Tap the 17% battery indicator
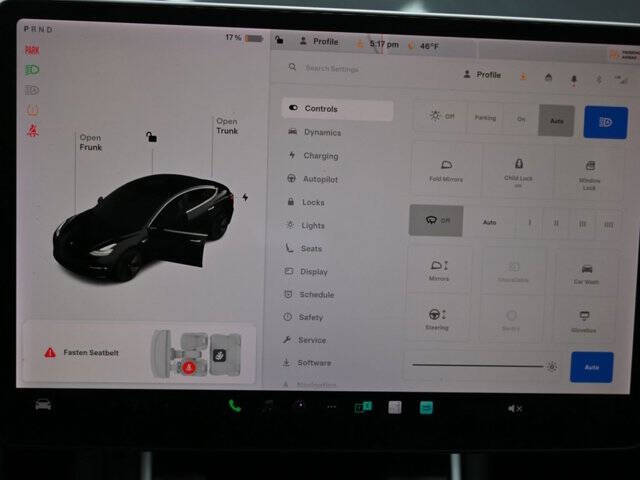This screenshot has height=480, width=640. 244,38
